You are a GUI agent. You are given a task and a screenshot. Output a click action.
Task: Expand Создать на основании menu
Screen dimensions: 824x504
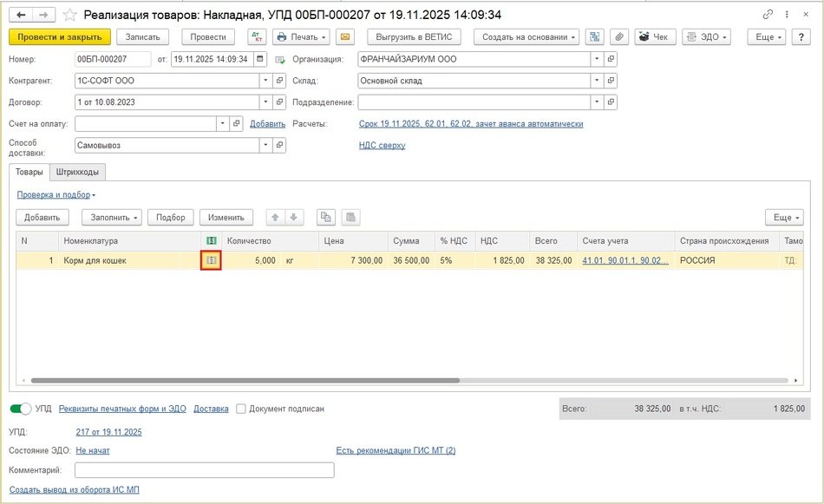[x=529, y=37]
